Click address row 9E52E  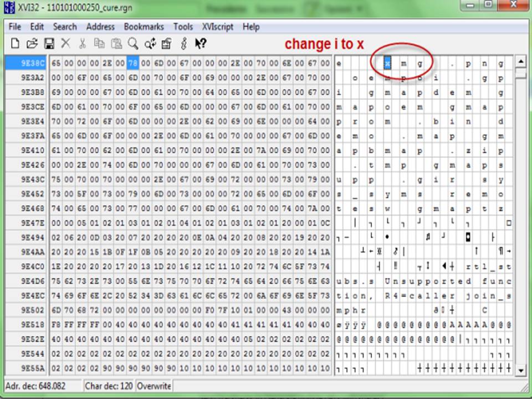point(26,339)
